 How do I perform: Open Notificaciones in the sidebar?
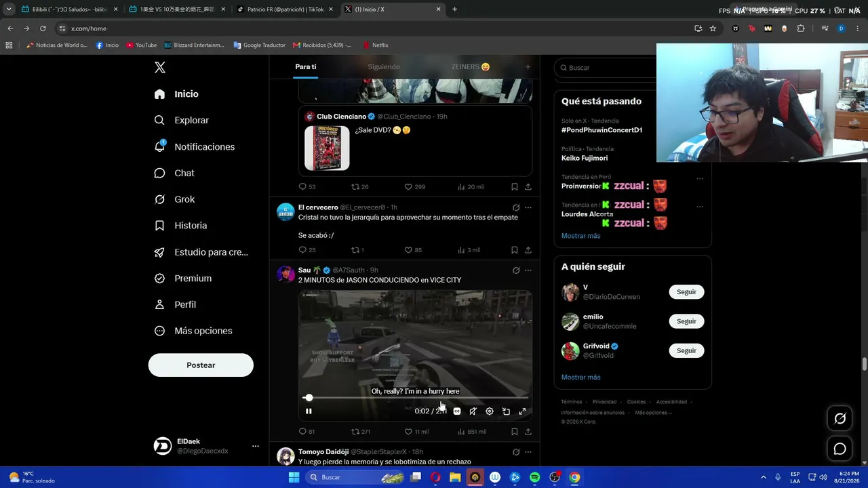[x=195, y=146]
